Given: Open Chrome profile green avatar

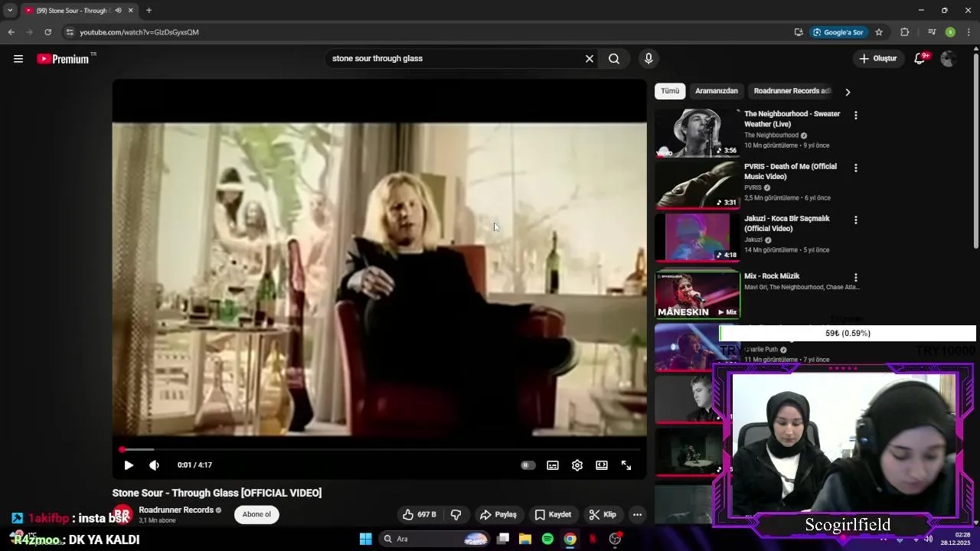Looking at the screenshot, I should point(950,32).
